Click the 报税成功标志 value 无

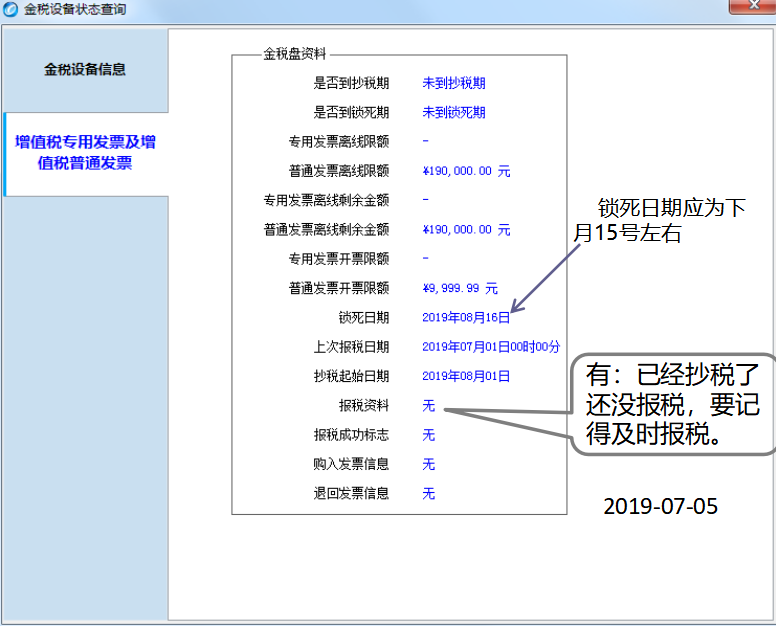pyautogui.click(x=429, y=435)
